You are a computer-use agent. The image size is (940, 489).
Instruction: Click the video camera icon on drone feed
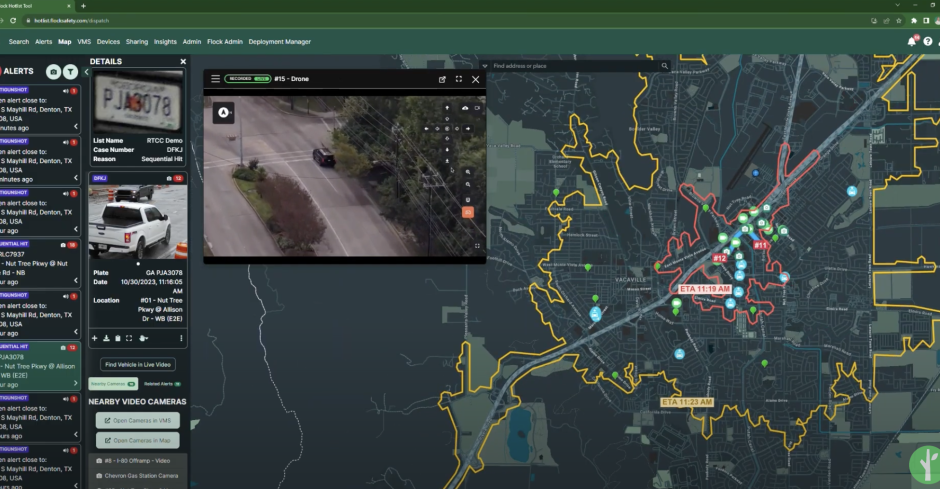477,108
